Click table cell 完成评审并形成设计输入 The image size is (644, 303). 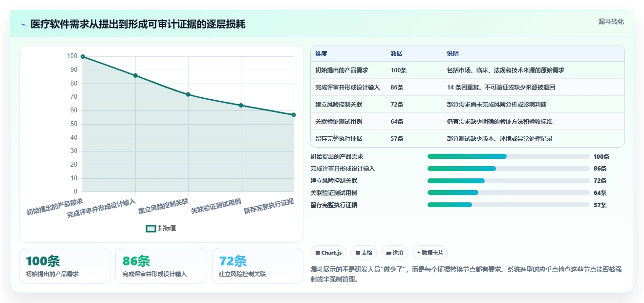[x=347, y=87]
